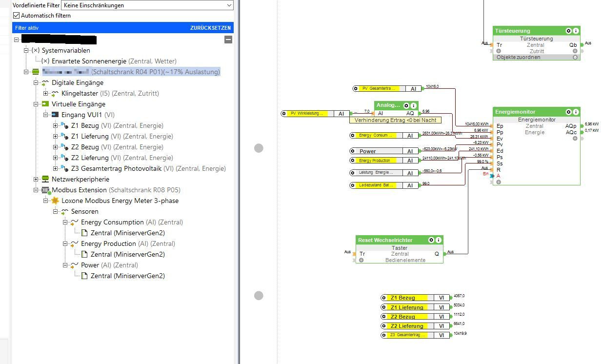This screenshot has height=364, width=603.
Task: Collapse the whole tree with minus button
Action: point(228,40)
